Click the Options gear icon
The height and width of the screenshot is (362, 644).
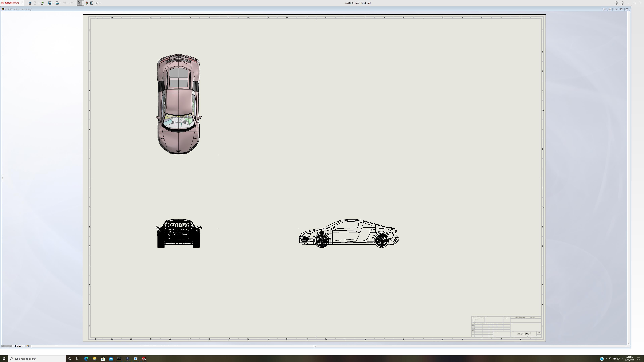tap(97, 3)
